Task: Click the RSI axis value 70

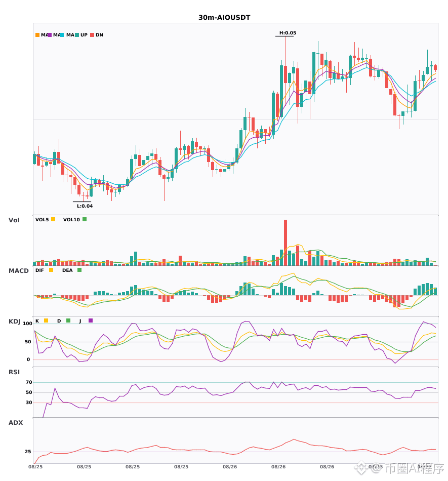Action: (x=29, y=382)
